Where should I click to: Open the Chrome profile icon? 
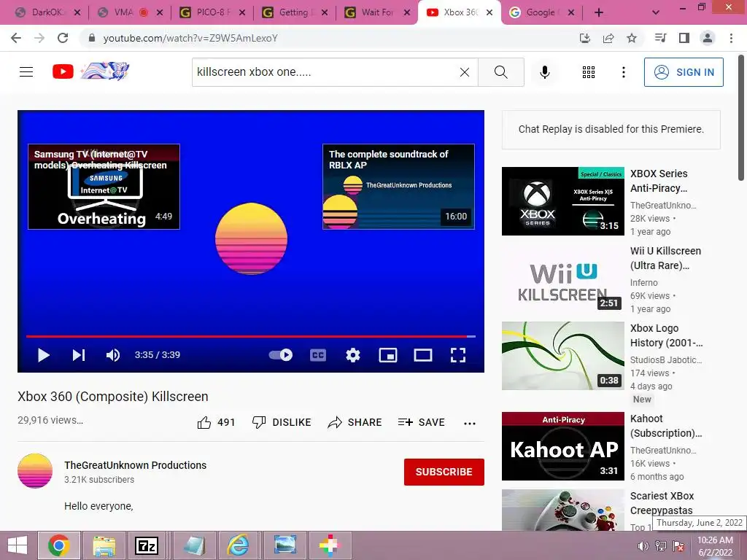tap(708, 38)
